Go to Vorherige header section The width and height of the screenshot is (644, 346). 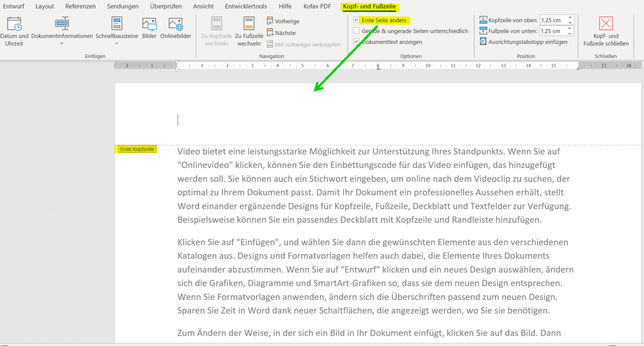pos(283,21)
